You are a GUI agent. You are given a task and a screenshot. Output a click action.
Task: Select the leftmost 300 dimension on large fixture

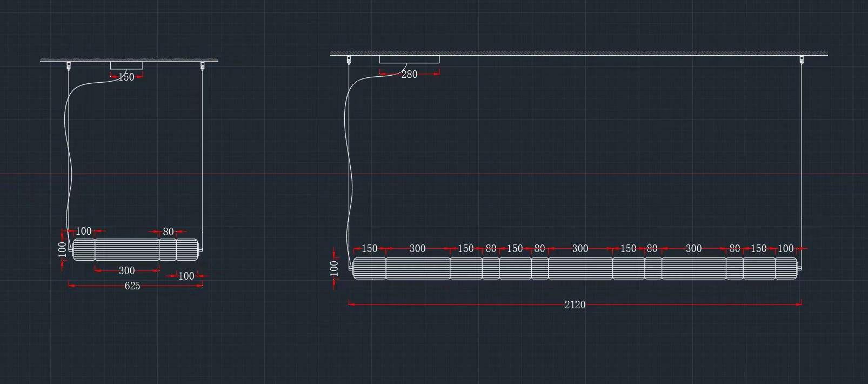(417, 248)
